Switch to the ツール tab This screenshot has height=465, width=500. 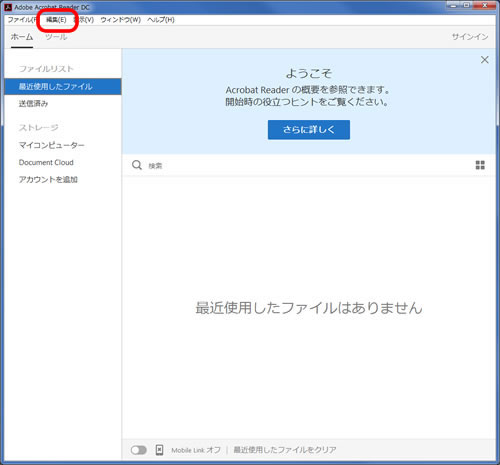point(56,37)
